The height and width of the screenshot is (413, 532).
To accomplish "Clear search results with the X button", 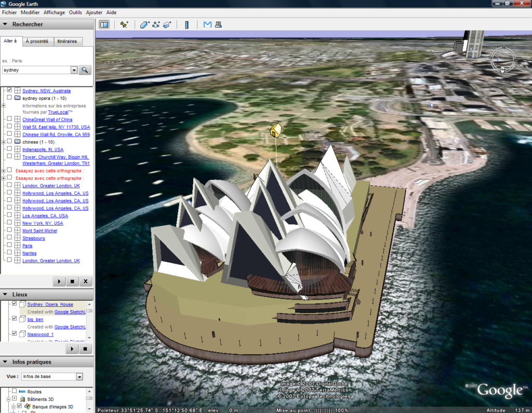I will click(86, 281).
